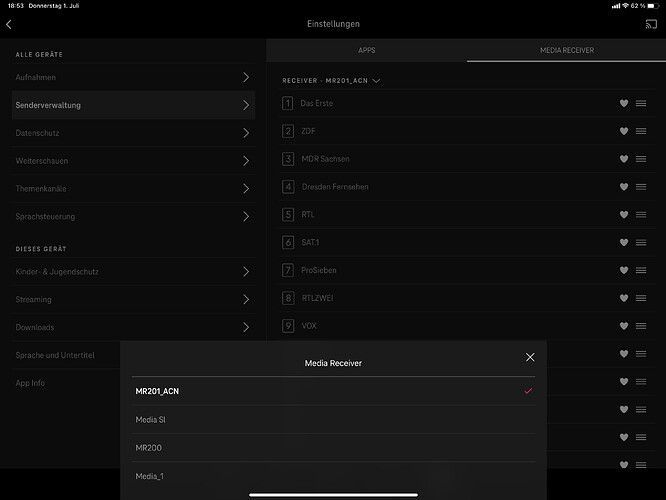The height and width of the screenshot is (500, 666).
Task: Select the Dresden Fernsehen channel name
Action: coord(335,187)
